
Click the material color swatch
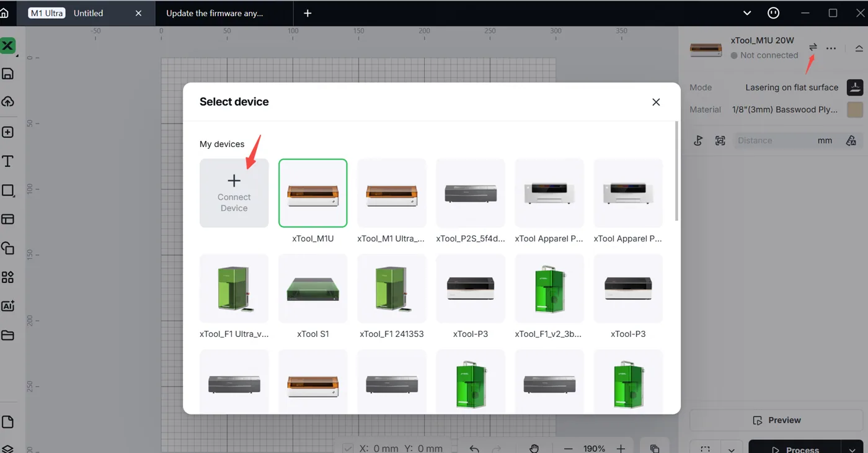point(855,110)
